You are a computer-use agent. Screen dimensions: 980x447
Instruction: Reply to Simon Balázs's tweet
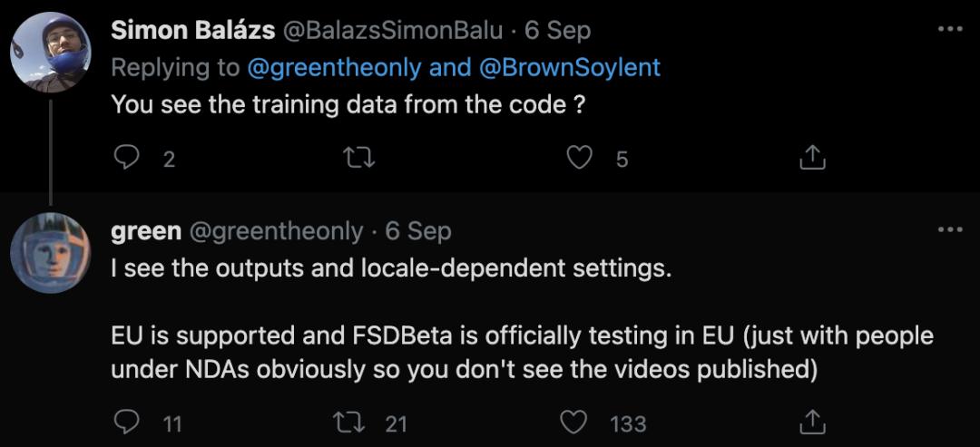(x=127, y=160)
